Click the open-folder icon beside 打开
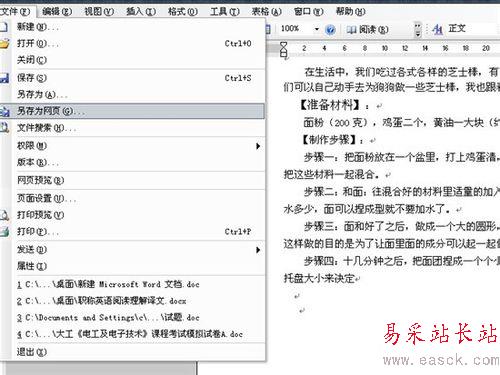 [x=5, y=43]
